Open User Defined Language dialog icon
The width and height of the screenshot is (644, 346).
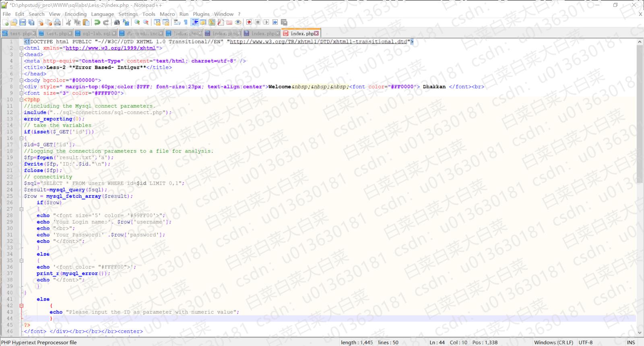[203, 22]
